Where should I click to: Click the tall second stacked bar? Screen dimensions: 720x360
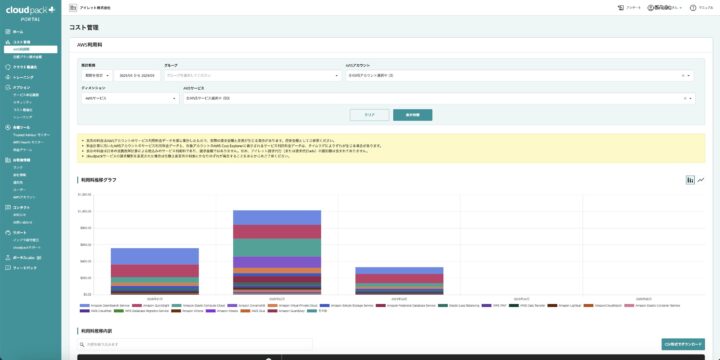click(277, 252)
